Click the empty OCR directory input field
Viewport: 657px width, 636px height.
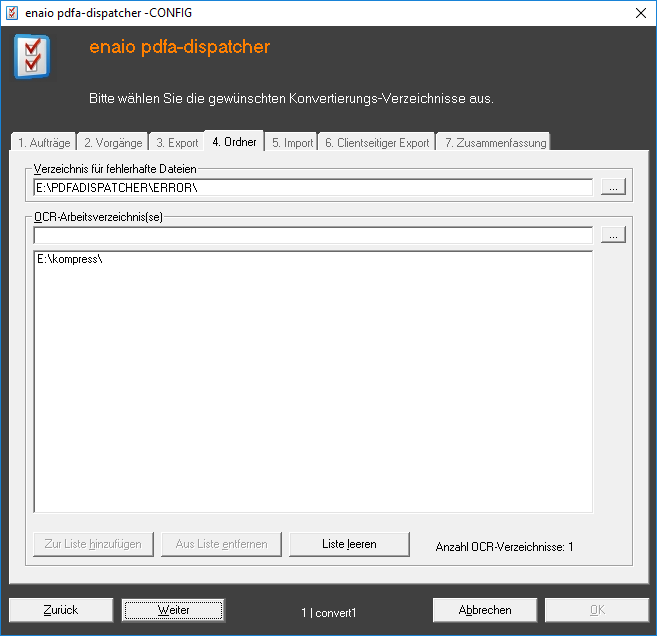pos(312,236)
